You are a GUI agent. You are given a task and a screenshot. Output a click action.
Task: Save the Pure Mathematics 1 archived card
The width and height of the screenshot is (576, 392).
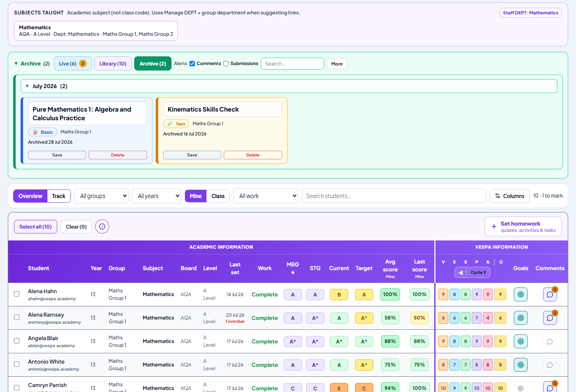coord(57,155)
